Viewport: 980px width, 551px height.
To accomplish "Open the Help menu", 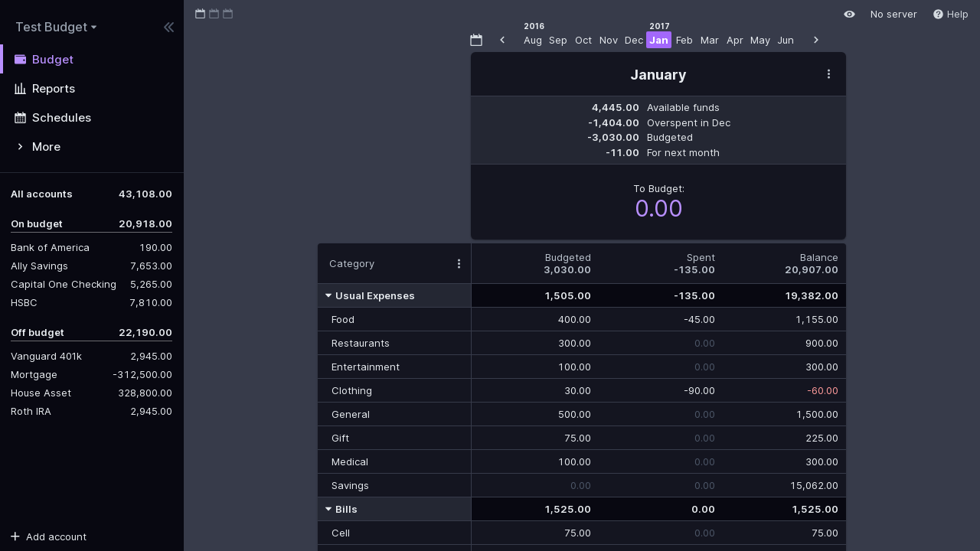I will point(950,15).
